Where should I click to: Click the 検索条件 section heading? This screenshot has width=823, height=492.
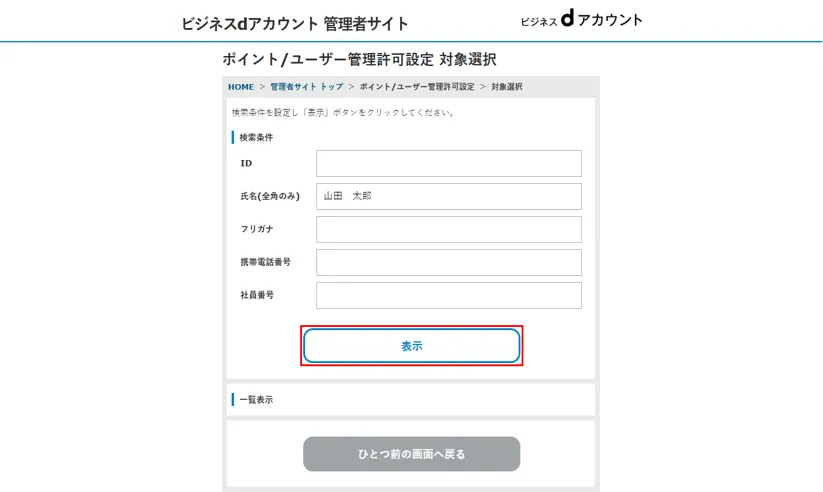point(256,137)
